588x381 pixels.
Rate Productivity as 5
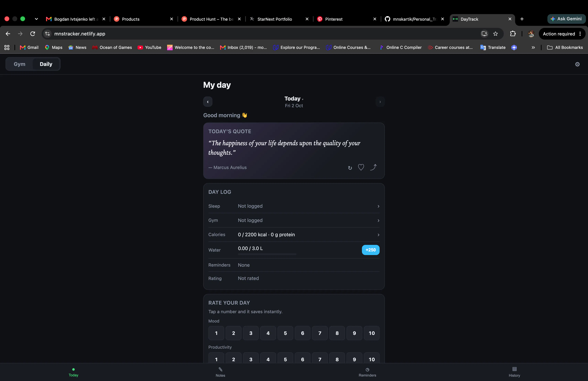pyautogui.click(x=285, y=359)
